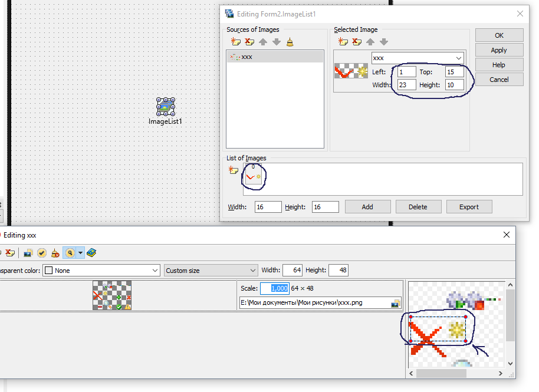539x392 pixels.
Task: Add new item to List of Images
Action: coord(233,170)
